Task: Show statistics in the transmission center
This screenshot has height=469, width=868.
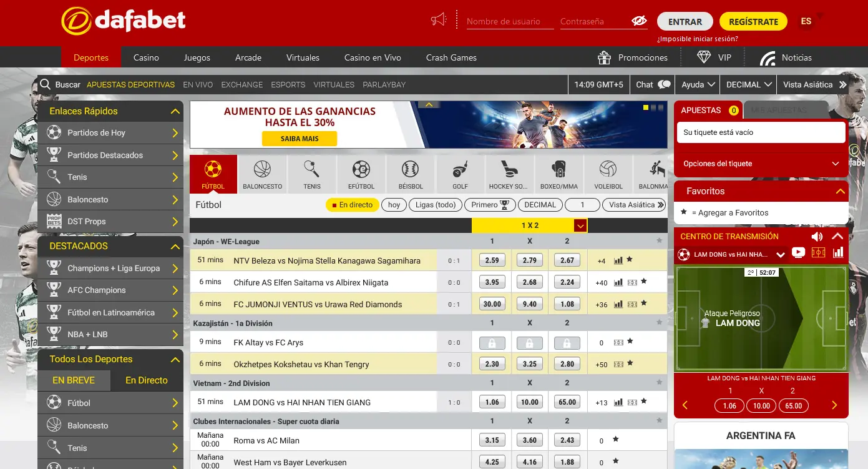Action: tap(838, 253)
